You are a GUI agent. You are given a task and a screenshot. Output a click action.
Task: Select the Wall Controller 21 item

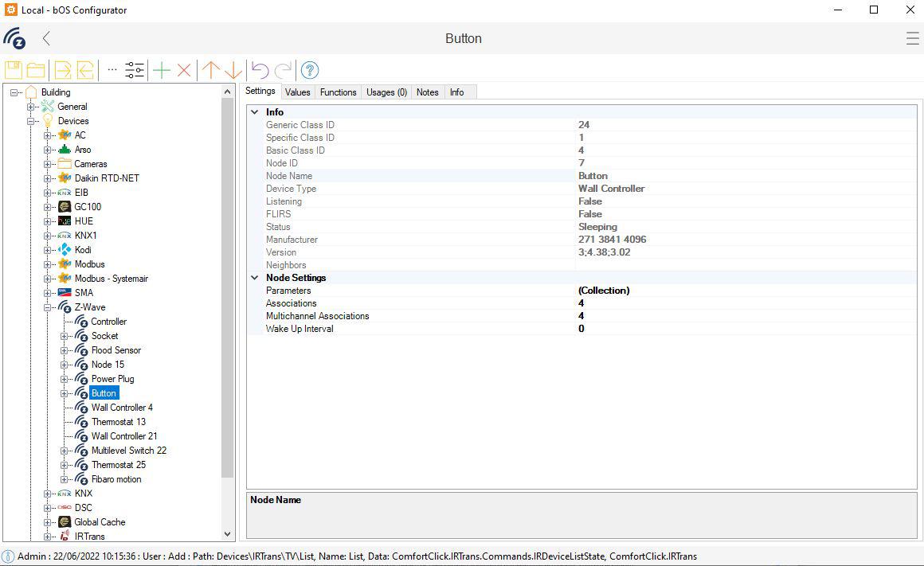pyautogui.click(x=124, y=435)
